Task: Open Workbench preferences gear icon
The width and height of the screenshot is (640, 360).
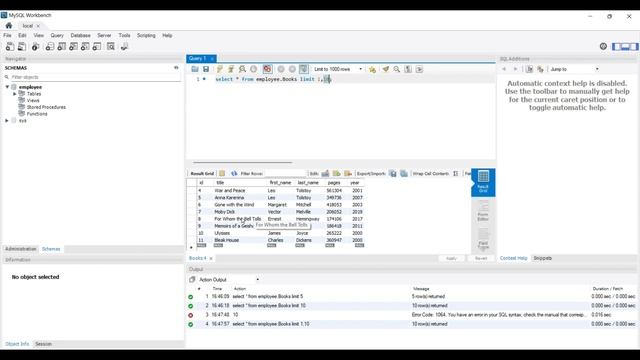Action: tap(603, 46)
